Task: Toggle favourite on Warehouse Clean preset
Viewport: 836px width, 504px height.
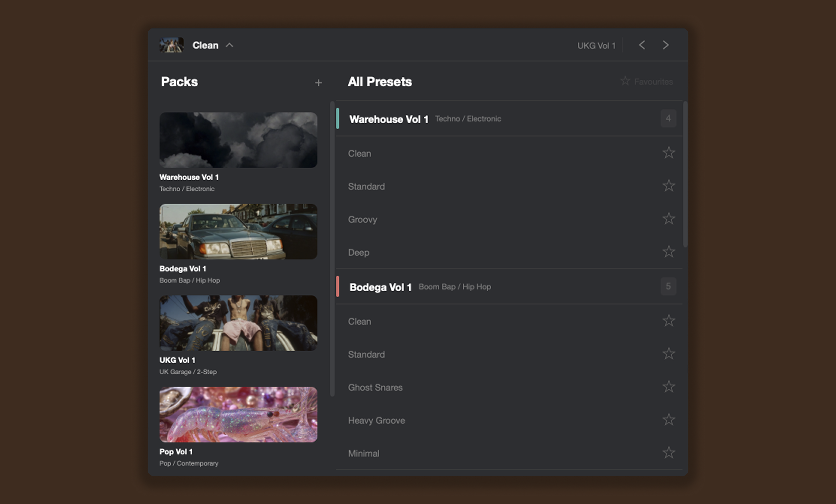Action: [668, 153]
